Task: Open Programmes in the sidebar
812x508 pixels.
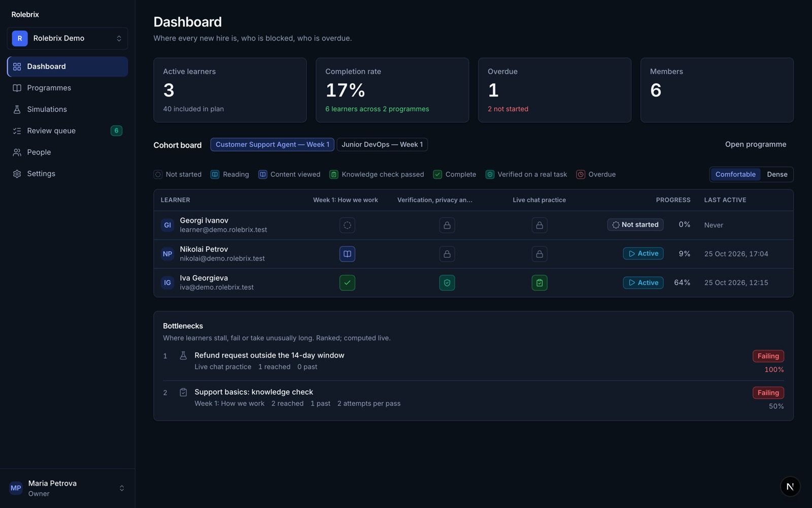Action: [x=67, y=88]
